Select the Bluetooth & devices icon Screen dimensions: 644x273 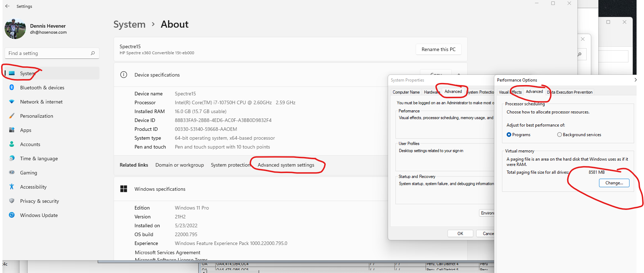tap(12, 88)
